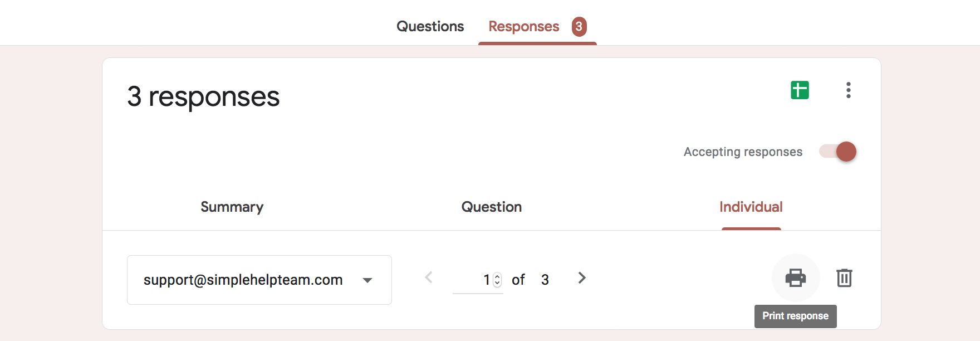Delete this response with the trash icon
This screenshot has width=980, height=341.
point(844,277)
